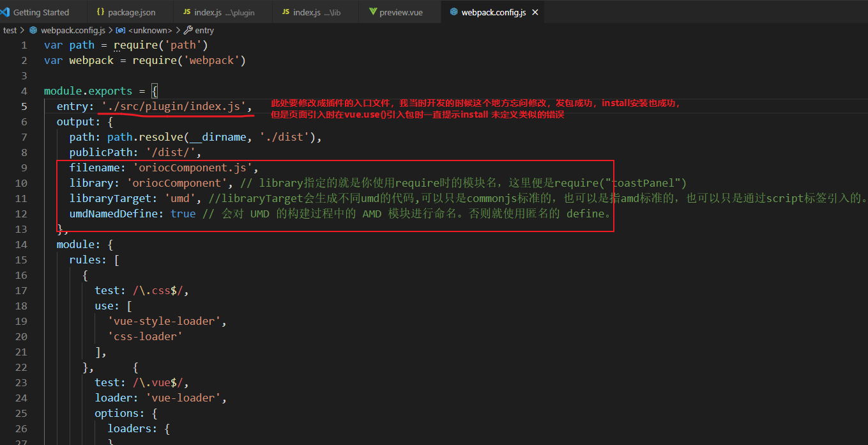Click the require('path') call

tap(161, 45)
